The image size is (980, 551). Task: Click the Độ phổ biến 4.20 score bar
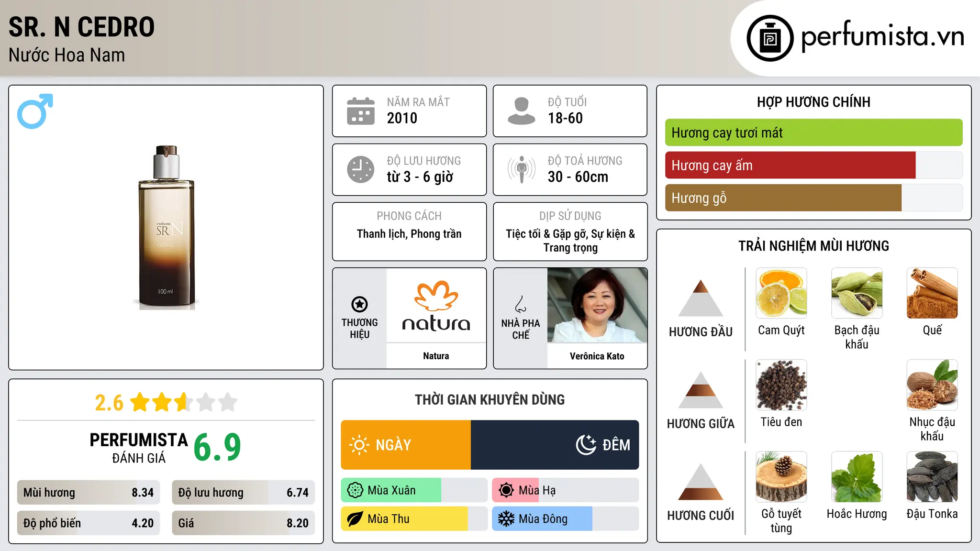(89, 523)
